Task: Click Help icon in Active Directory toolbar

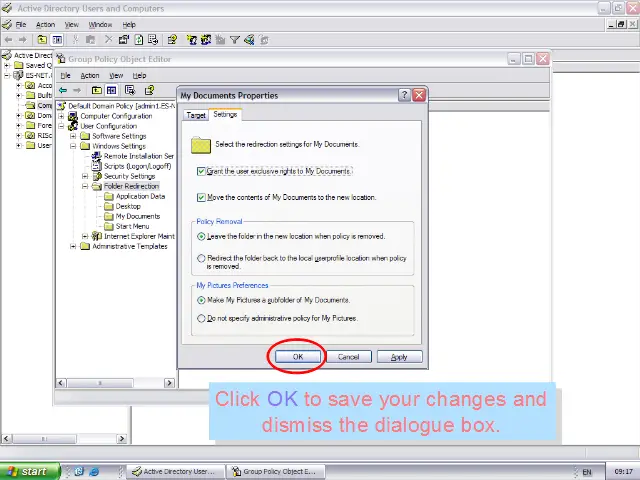Action: tap(172, 40)
